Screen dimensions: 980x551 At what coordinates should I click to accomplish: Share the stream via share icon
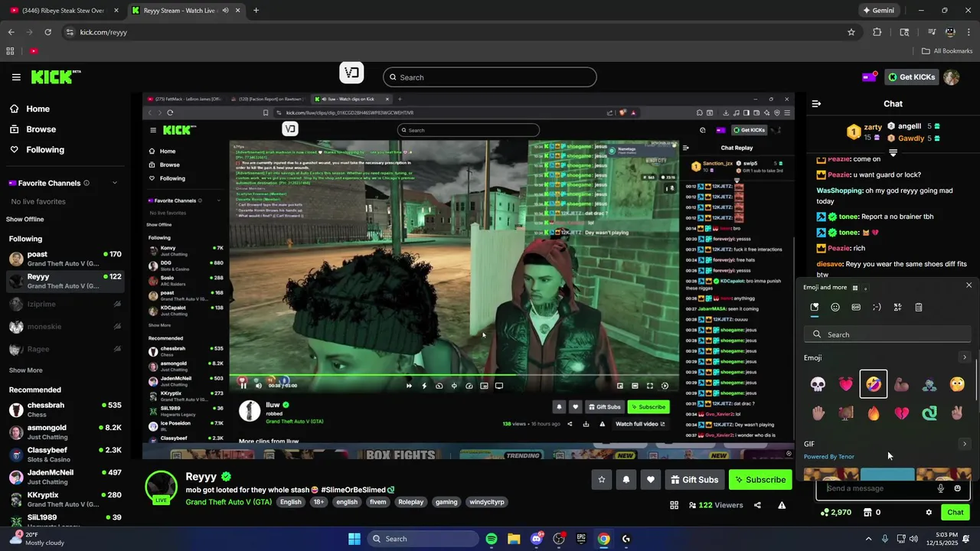point(757,505)
